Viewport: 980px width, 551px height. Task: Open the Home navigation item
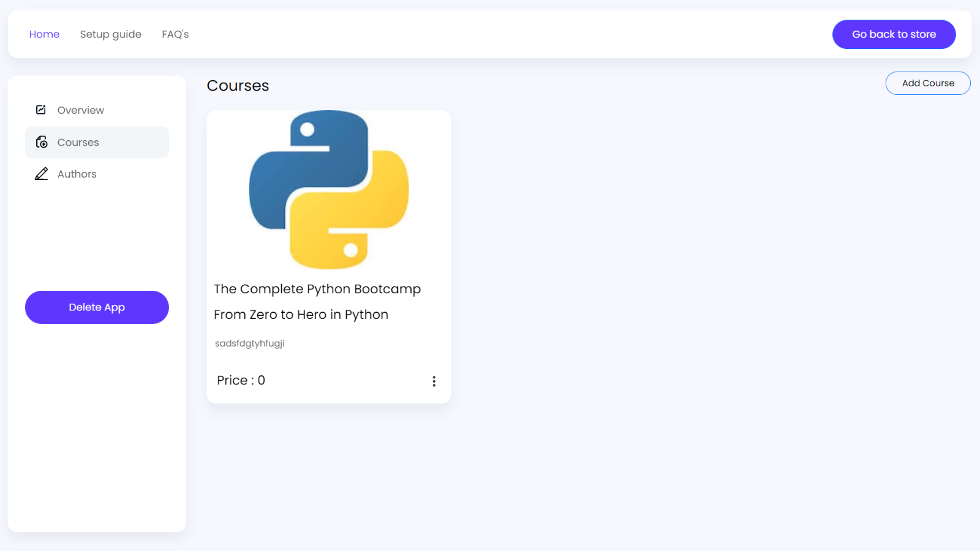43,34
